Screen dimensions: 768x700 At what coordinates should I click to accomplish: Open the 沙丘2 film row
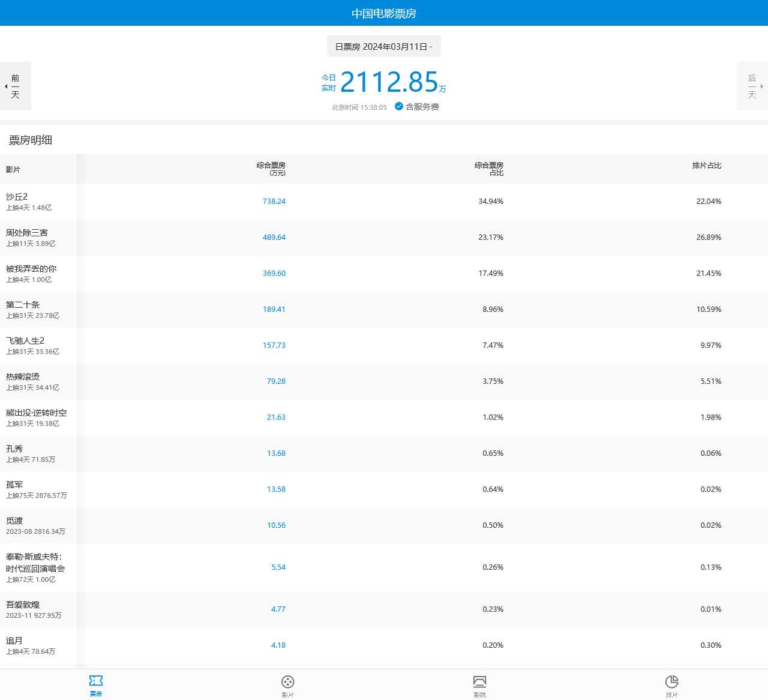[x=384, y=202]
